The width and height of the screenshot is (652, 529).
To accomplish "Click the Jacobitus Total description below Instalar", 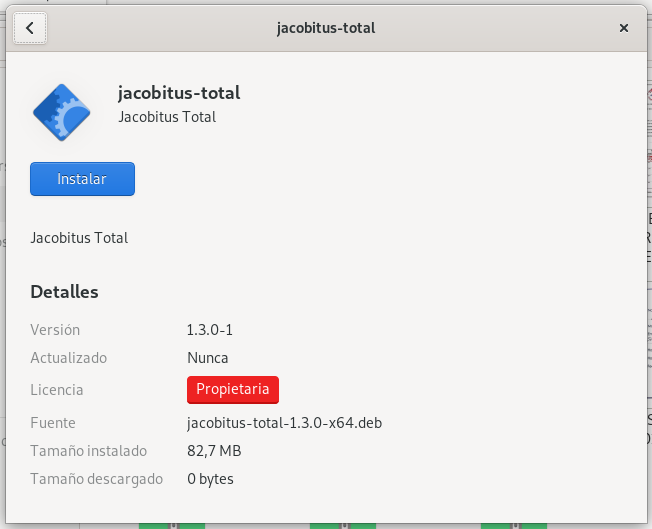I will tap(79, 238).
